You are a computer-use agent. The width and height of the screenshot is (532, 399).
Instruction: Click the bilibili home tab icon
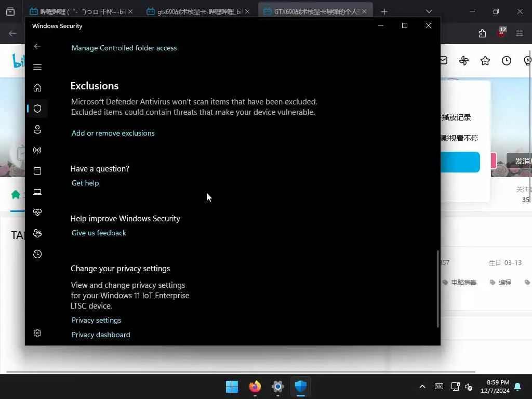[16, 195]
